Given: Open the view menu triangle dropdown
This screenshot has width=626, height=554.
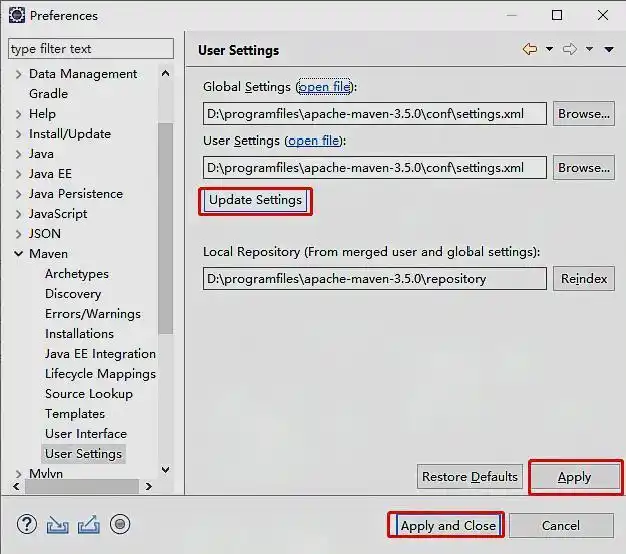Looking at the screenshot, I should tap(609, 49).
